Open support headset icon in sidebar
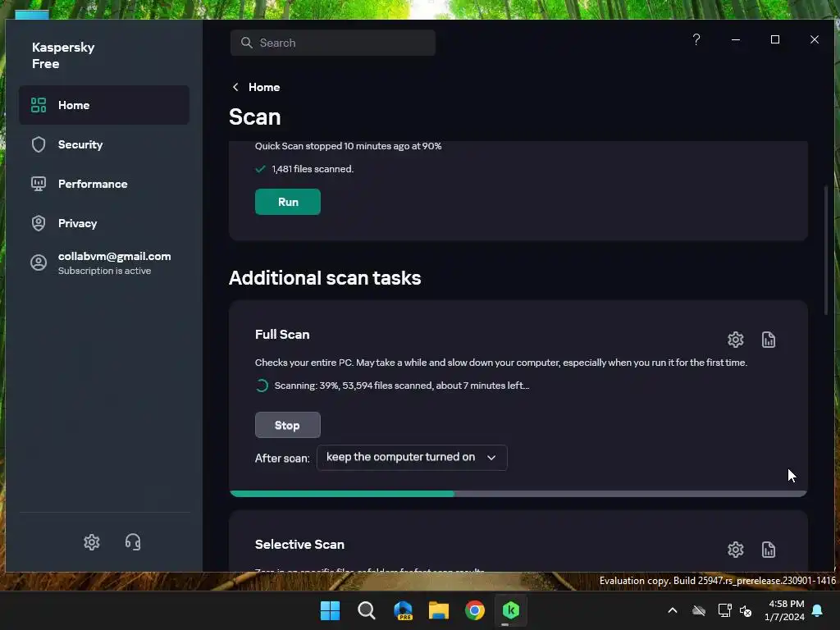The image size is (840, 630). point(133,542)
